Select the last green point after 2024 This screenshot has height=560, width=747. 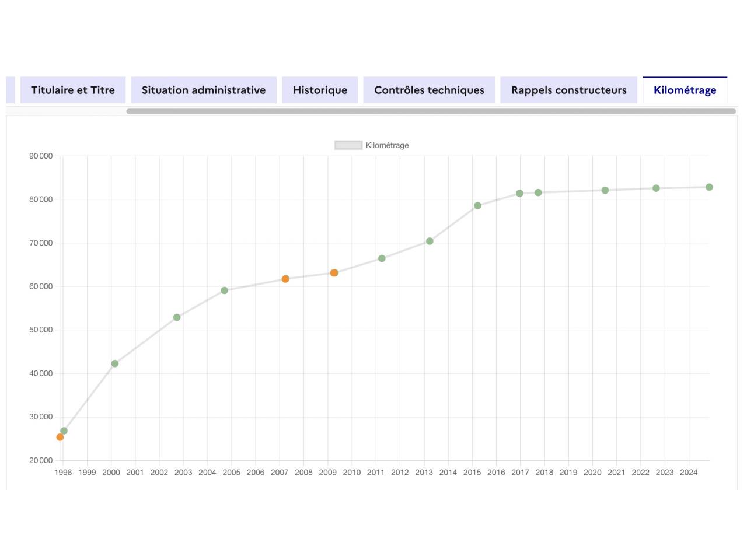click(x=709, y=187)
